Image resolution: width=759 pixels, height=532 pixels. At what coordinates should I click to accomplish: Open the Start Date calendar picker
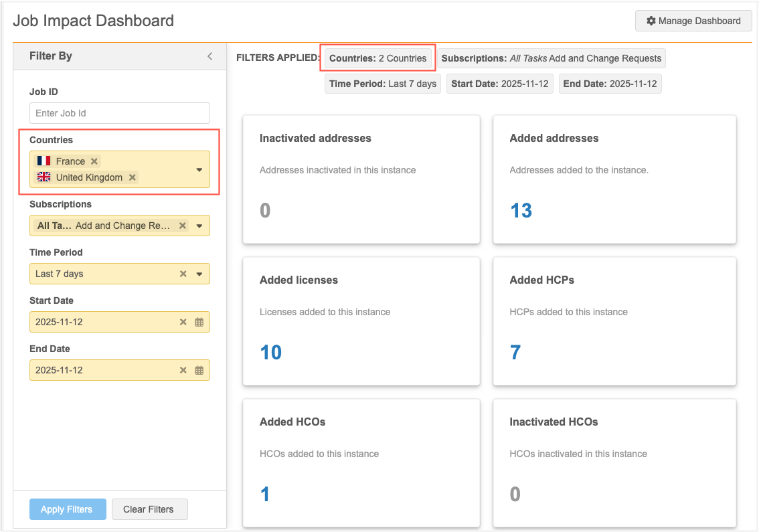click(x=199, y=322)
